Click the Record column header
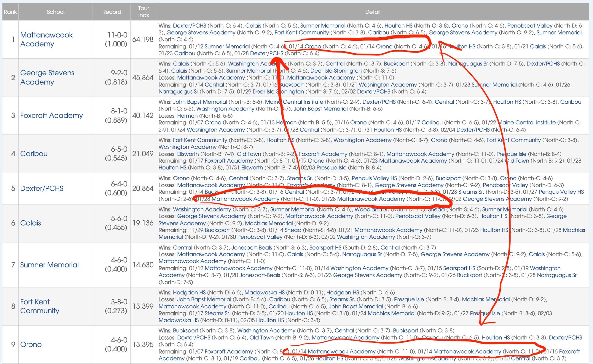The height and width of the screenshot is (364, 593). (111, 12)
